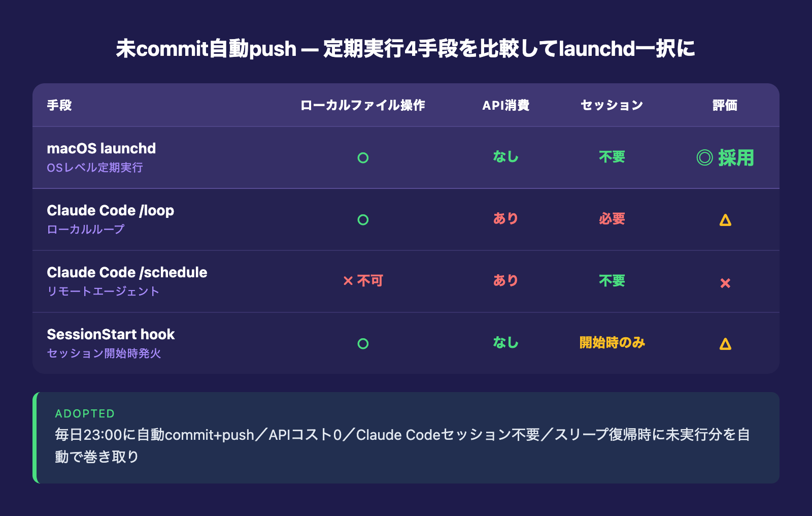The image size is (812, 516).
Task: Click the red X rating for /schedule
Action: pos(725,283)
